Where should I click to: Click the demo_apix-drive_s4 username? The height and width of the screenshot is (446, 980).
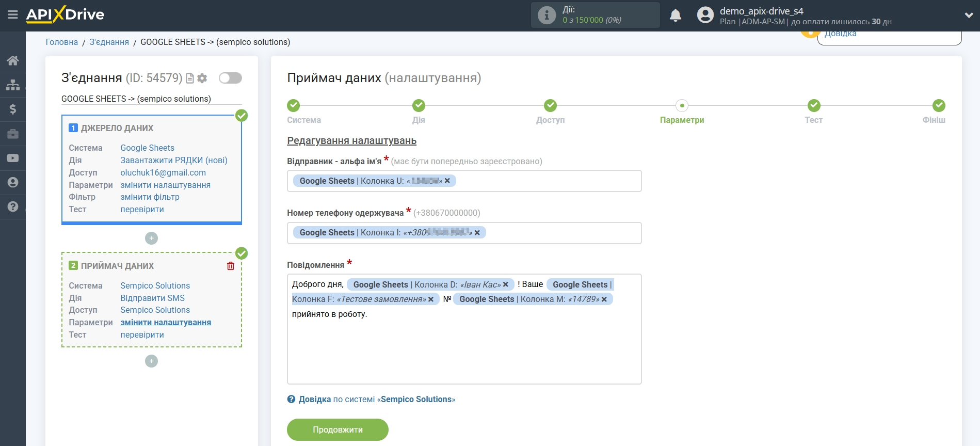[761, 11]
